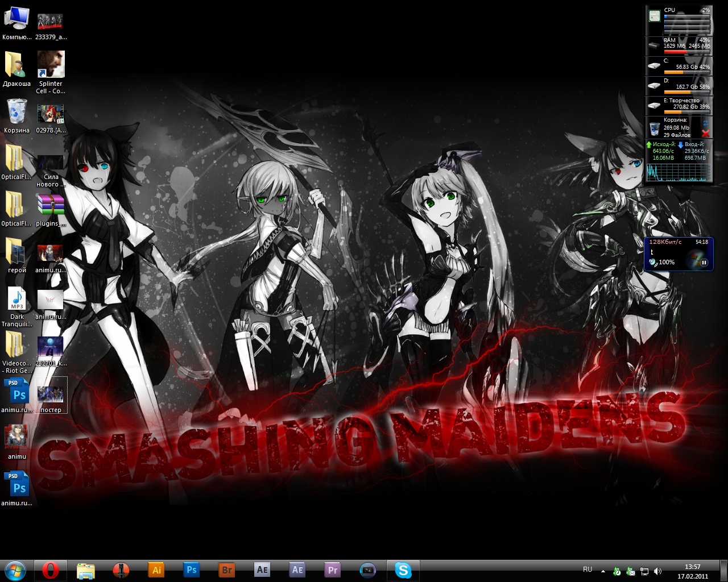Viewport: 728px width, 582px height.
Task: Open the network tray icon
Action: coord(644,571)
